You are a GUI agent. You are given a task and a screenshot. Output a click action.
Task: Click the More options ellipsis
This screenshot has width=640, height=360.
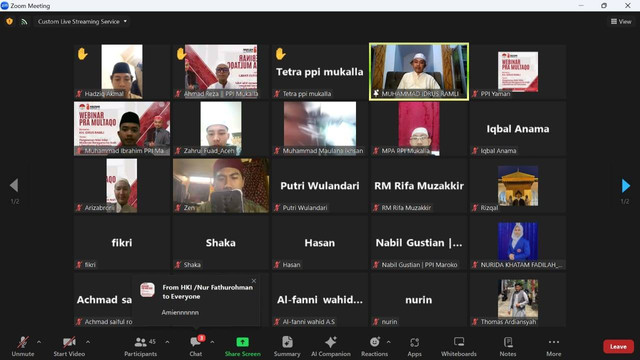(553, 342)
